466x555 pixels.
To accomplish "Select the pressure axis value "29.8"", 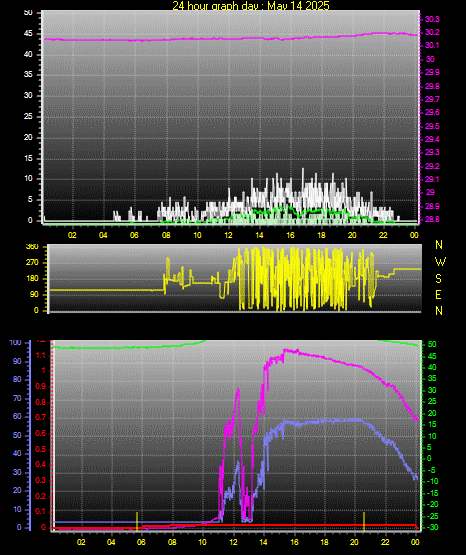I will tap(432, 86).
